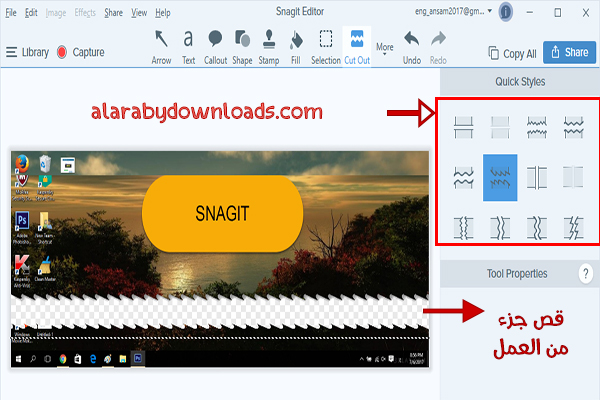This screenshot has height=400, width=600.
Task: Apply horizontal wavy cut out style
Action: 463,178
